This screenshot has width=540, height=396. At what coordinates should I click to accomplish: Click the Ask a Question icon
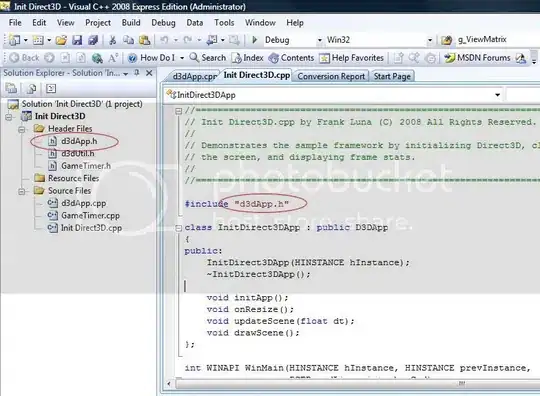(430, 58)
